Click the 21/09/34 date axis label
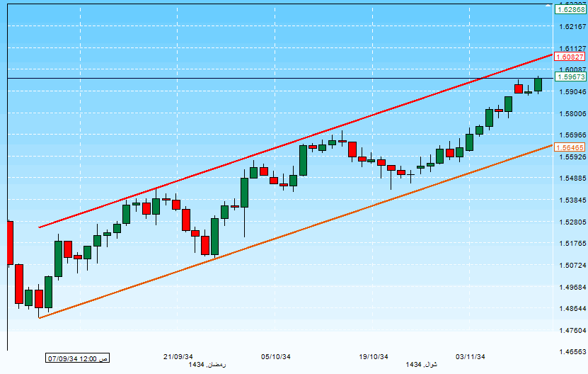The width and height of the screenshot is (588, 374). coord(178,357)
